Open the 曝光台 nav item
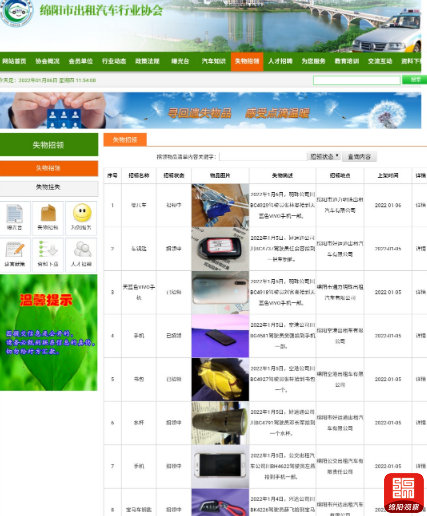This screenshot has width=427, height=516. coord(180,61)
